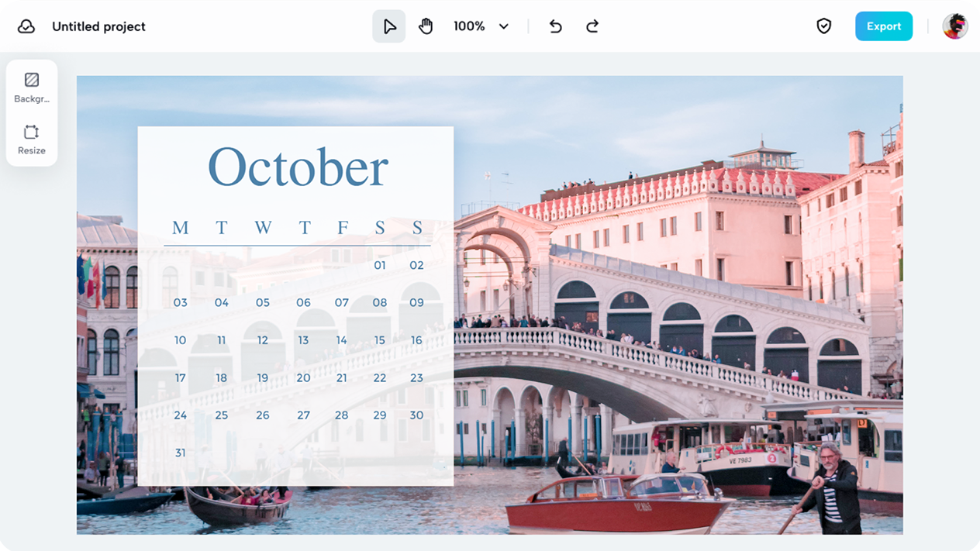The image size is (980, 551).
Task: Select calendar date 09
Action: click(417, 302)
